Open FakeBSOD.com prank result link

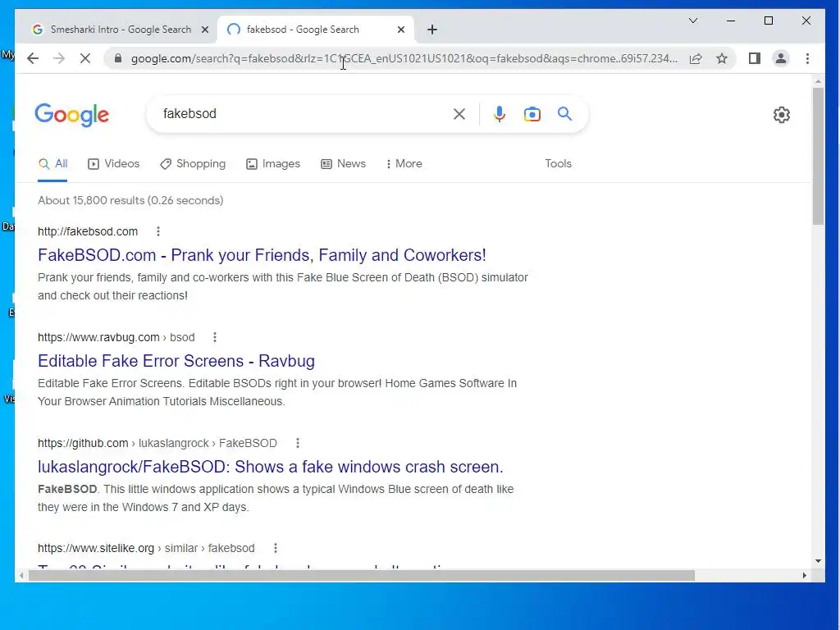point(262,255)
